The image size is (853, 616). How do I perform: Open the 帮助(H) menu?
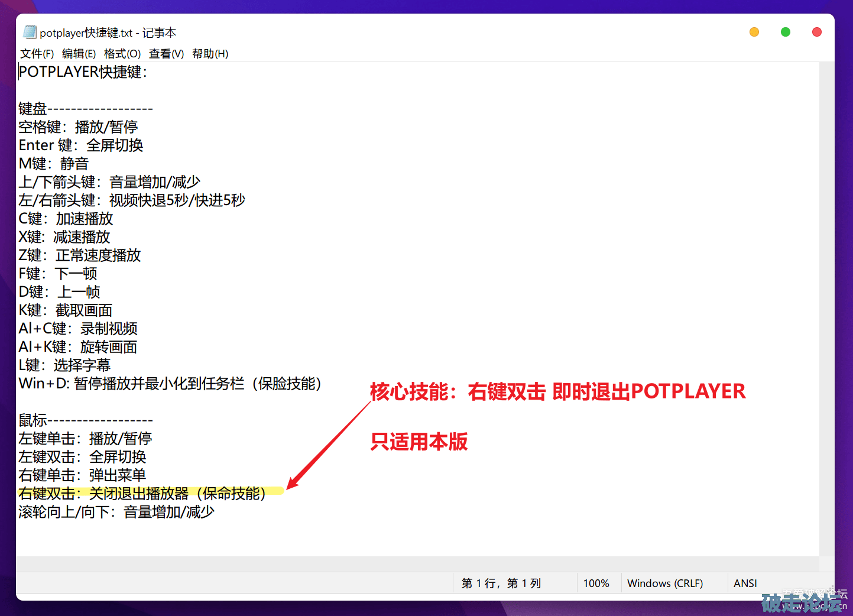pos(210,54)
